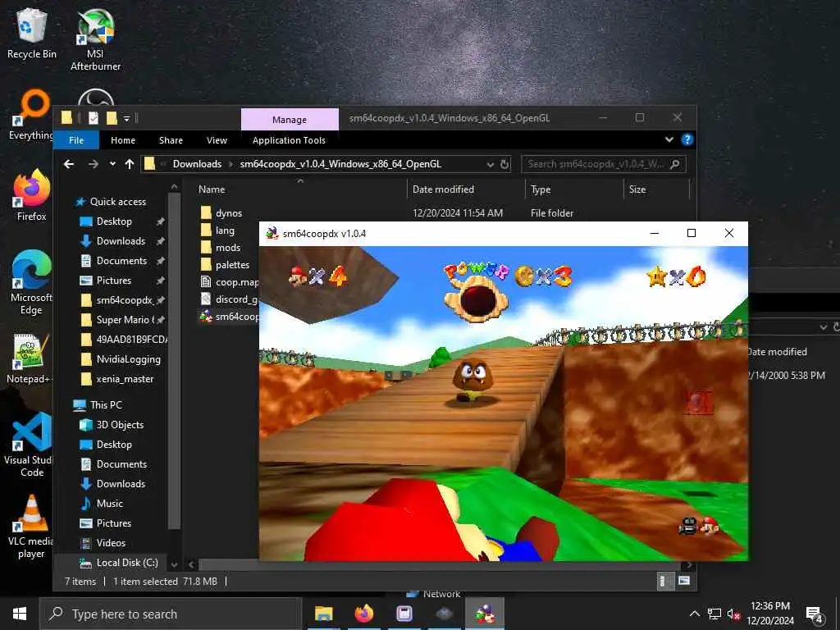
Task: Launch Visual Studio Code desktop shortcut
Action: point(30,445)
